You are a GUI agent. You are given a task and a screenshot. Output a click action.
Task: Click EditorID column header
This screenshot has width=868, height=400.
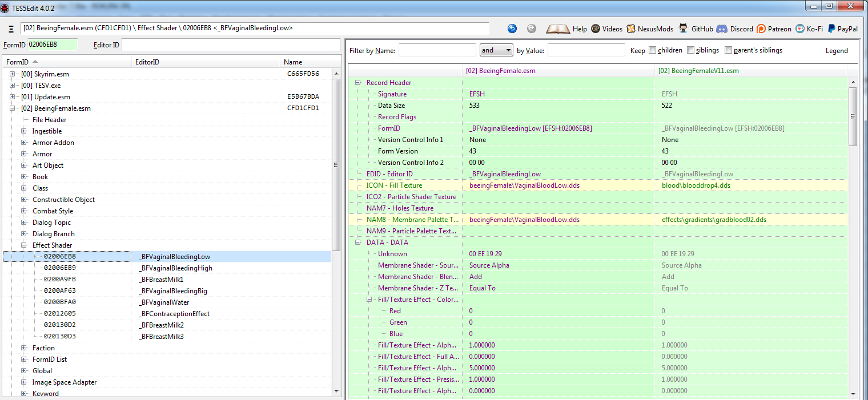click(206, 62)
